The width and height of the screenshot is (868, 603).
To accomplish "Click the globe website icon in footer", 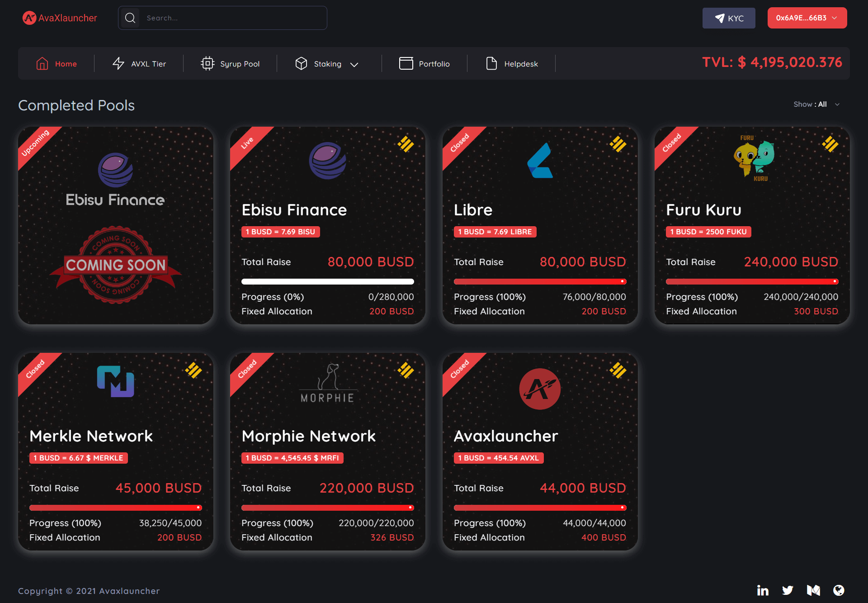I will (x=839, y=590).
